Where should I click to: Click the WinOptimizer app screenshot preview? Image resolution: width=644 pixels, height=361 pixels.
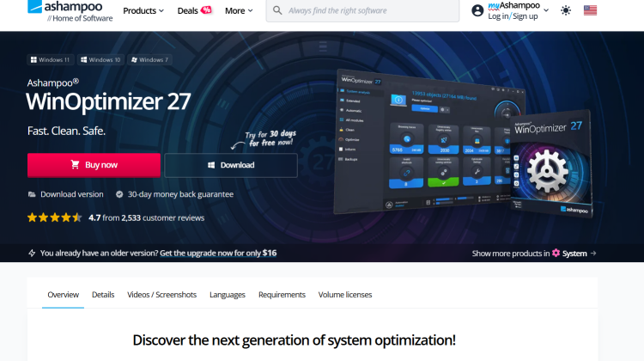pyautogui.click(x=423, y=142)
